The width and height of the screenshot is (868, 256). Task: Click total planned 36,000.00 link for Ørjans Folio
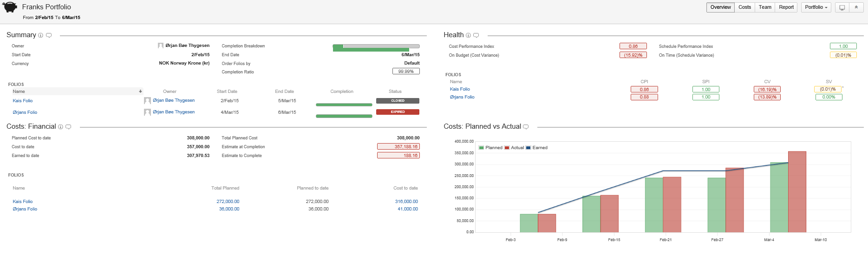point(229,209)
